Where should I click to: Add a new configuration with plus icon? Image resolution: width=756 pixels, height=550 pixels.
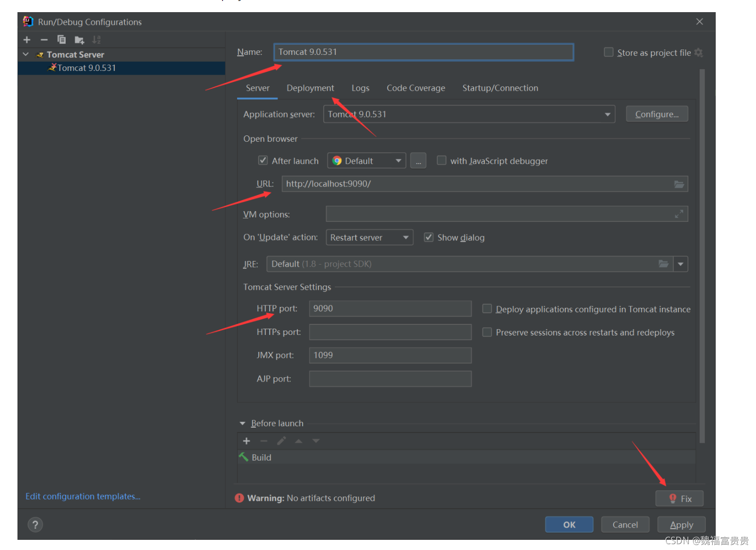click(27, 40)
